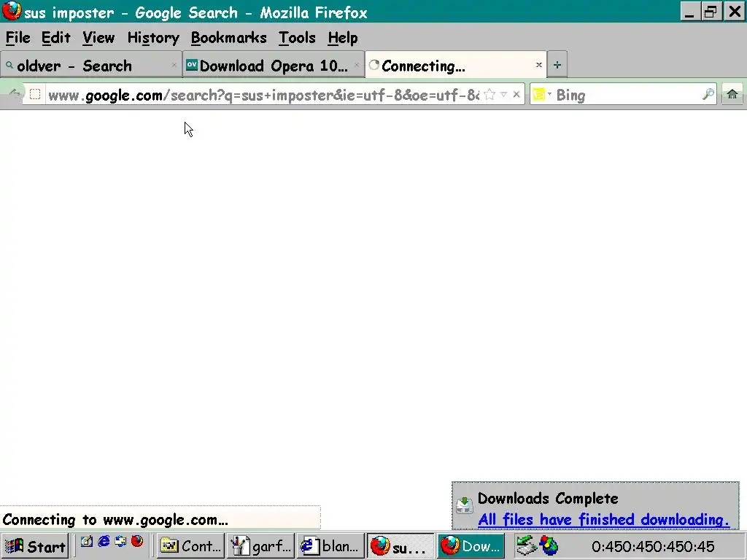Switch to the Download Opera 10 tab

[274, 65]
